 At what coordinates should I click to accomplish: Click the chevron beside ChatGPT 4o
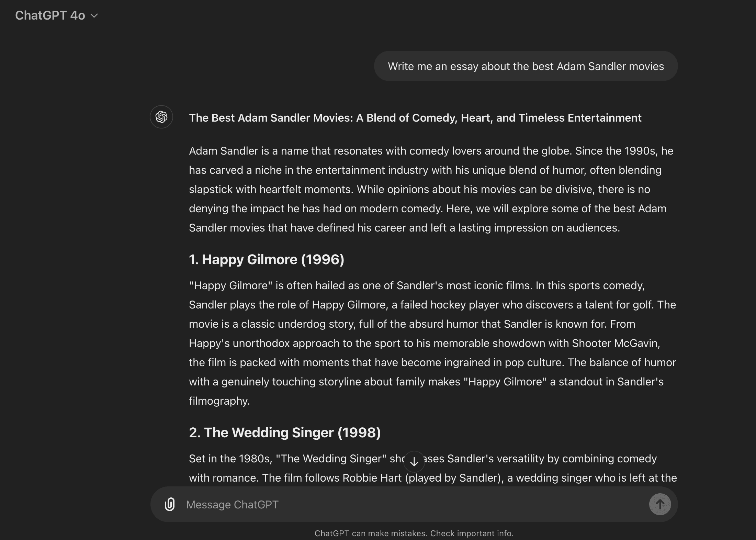pyautogui.click(x=94, y=16)
